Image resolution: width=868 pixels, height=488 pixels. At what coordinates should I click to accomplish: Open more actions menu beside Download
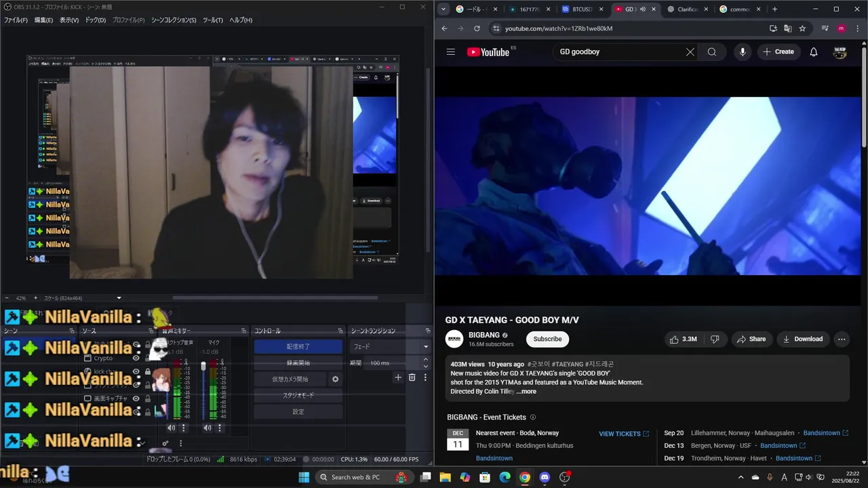pos(842,339)
